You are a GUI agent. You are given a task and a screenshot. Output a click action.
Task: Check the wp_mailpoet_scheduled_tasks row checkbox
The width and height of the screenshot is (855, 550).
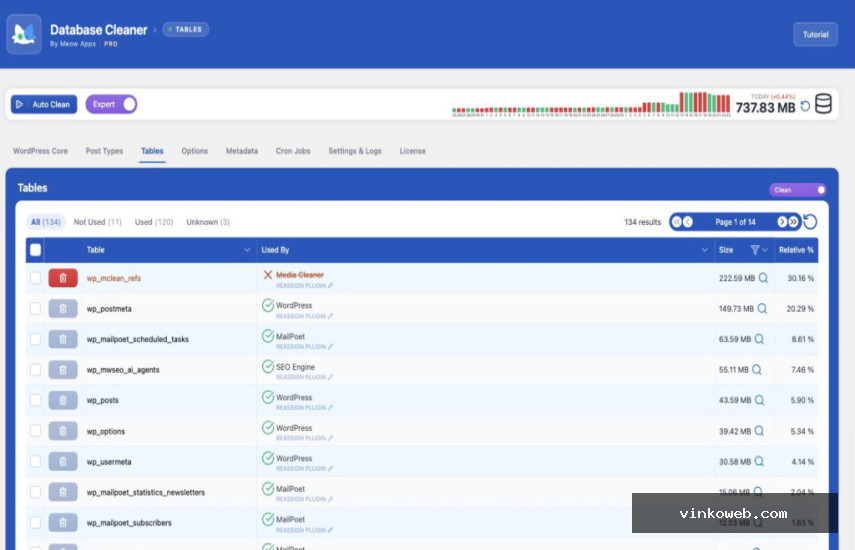(x=35, y=339)
